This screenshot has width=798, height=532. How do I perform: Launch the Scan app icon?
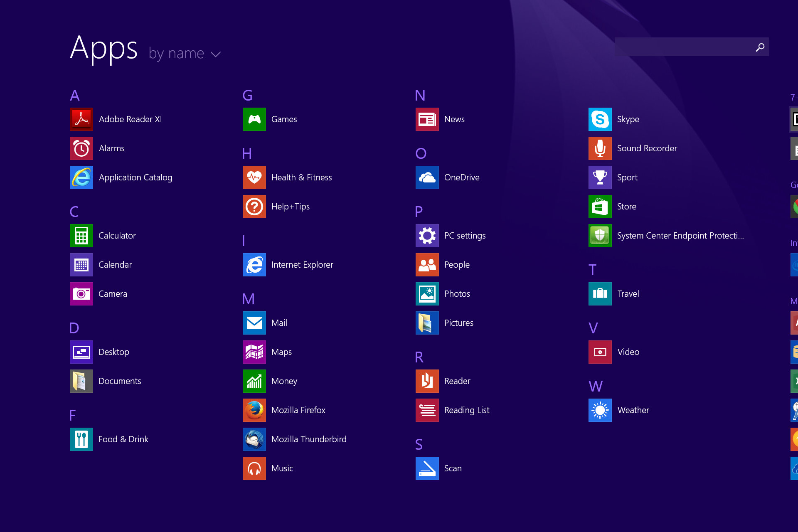(x=427, y=468)
